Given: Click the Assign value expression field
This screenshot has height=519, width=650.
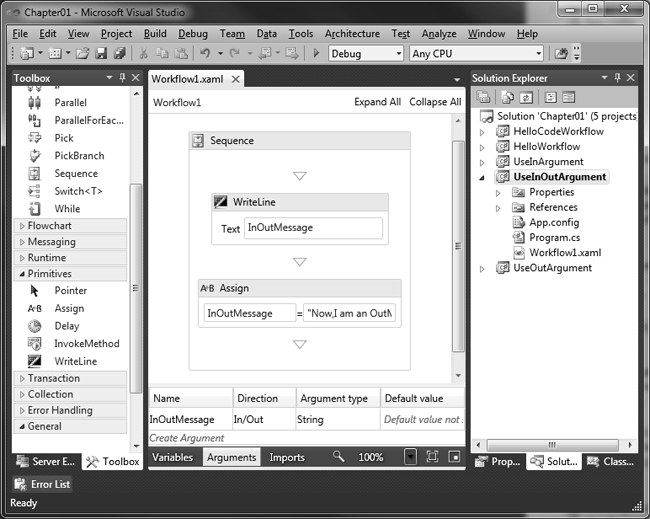Looking at the screenshot, I should 349,313.
